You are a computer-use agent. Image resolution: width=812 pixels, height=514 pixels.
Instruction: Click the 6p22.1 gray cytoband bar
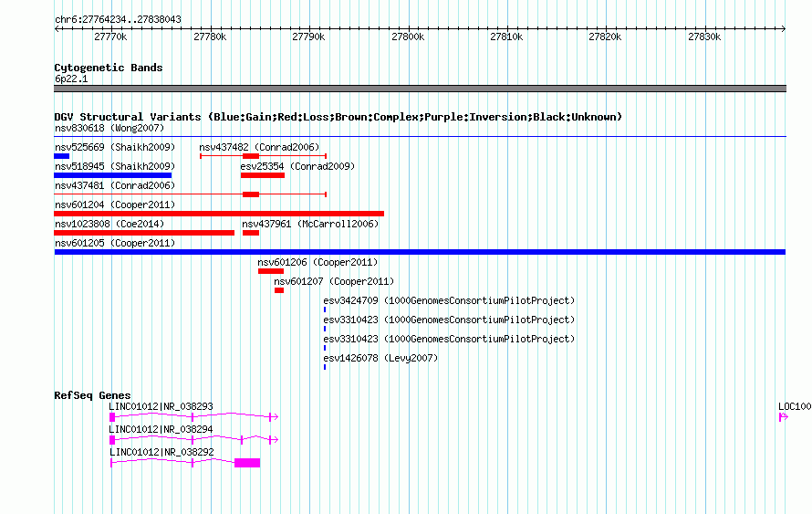click(420, 89)
